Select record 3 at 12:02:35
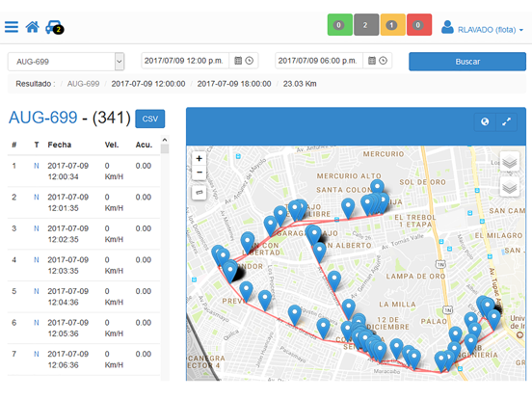Screen dimensions: 532x399 [x=84, y=234]
